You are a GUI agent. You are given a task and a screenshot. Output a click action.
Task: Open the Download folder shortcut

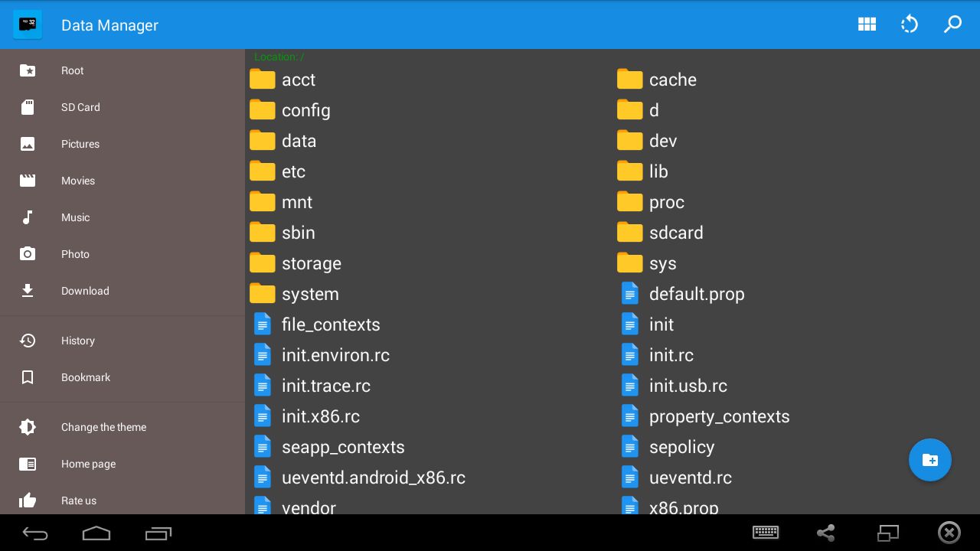(122, 291)
